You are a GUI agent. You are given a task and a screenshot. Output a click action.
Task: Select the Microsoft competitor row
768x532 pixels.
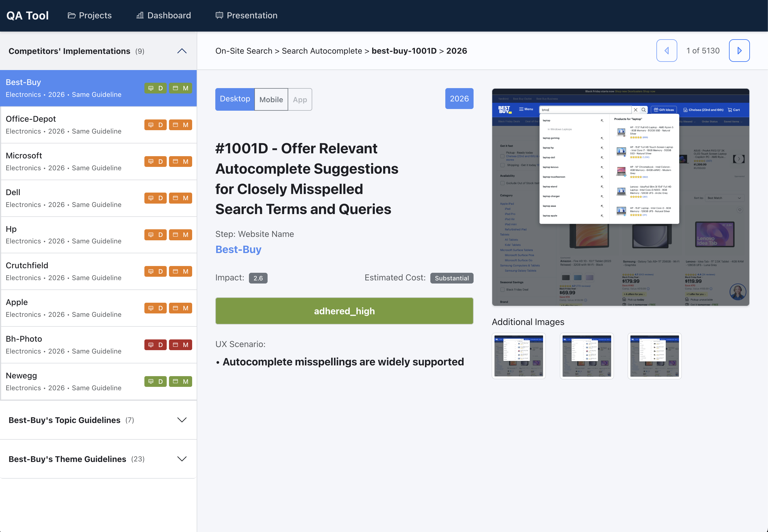(98, 162)
